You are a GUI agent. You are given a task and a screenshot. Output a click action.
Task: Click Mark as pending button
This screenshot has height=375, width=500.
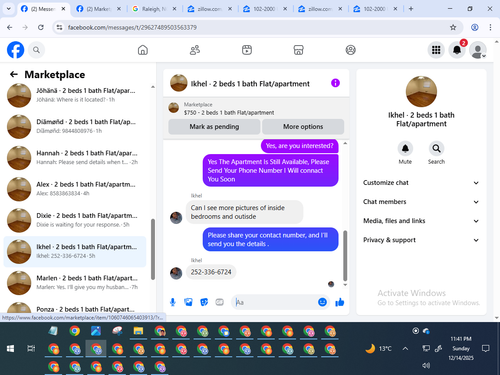pos(214,127)
